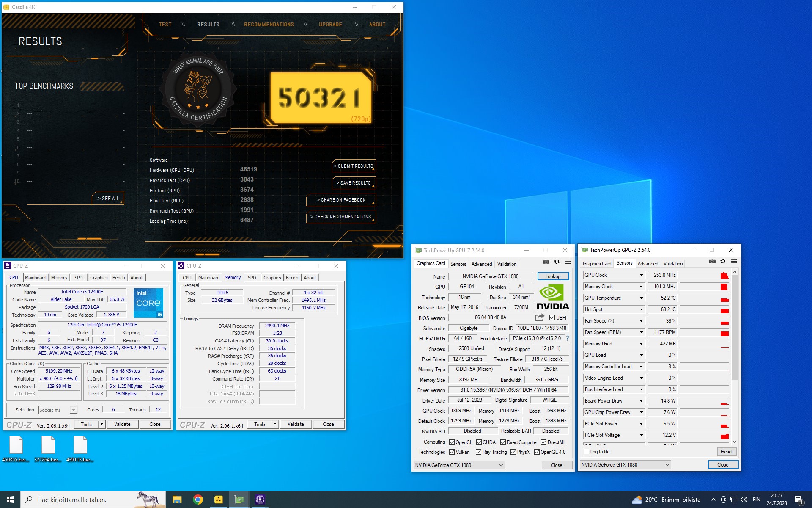812x508 pixels.
Task: Open GPU Clock sensor dropdown
Action: point(641,275)
